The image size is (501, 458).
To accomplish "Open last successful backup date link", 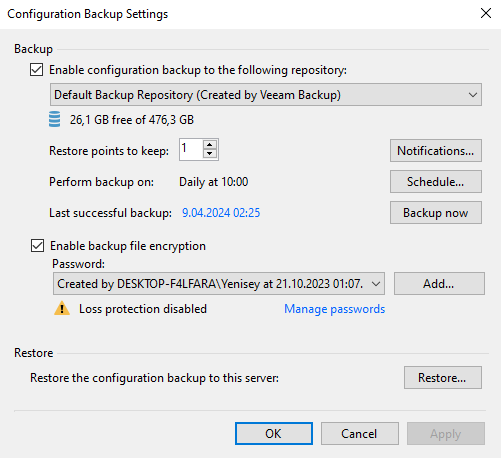I will pos(221,213).
